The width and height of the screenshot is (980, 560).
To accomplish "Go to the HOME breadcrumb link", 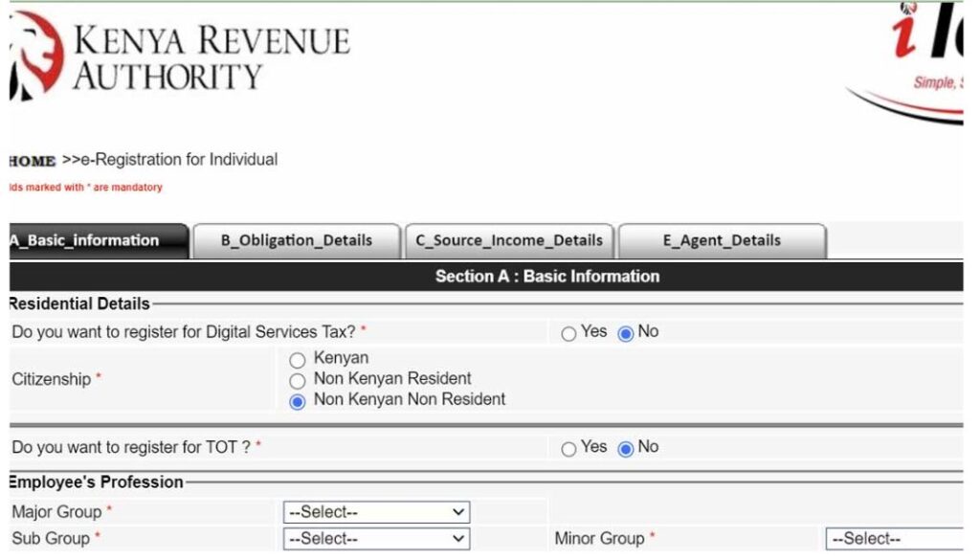I will 32,161.
